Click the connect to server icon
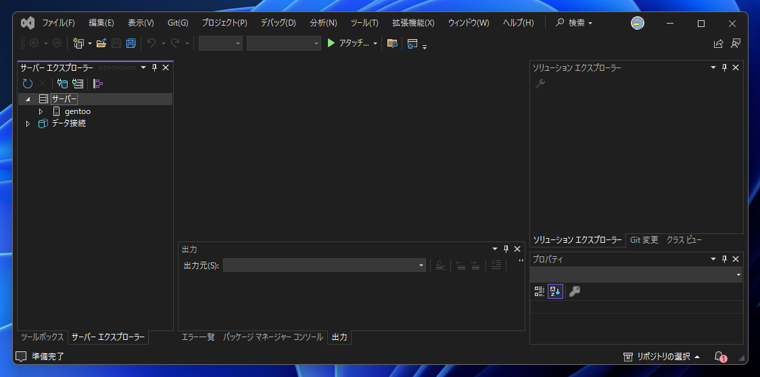The width and height of the screenshot is (760, 377). pos(78,84)
